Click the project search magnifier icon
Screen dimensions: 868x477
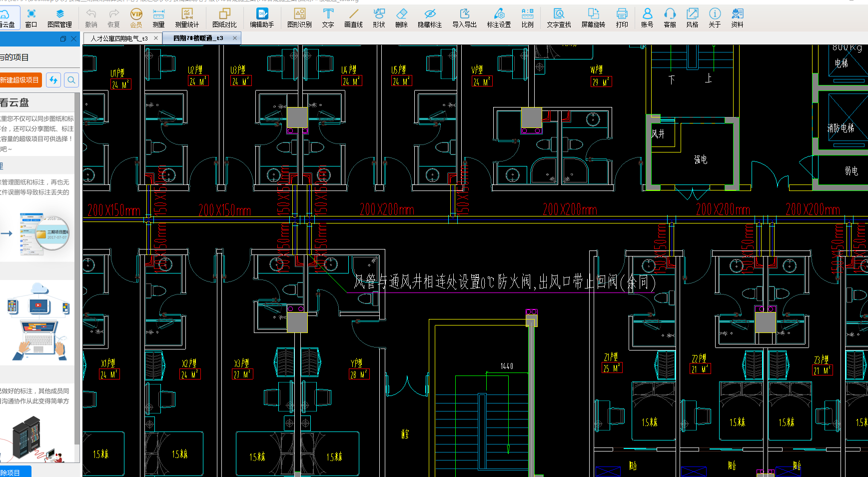click(71, 80)
